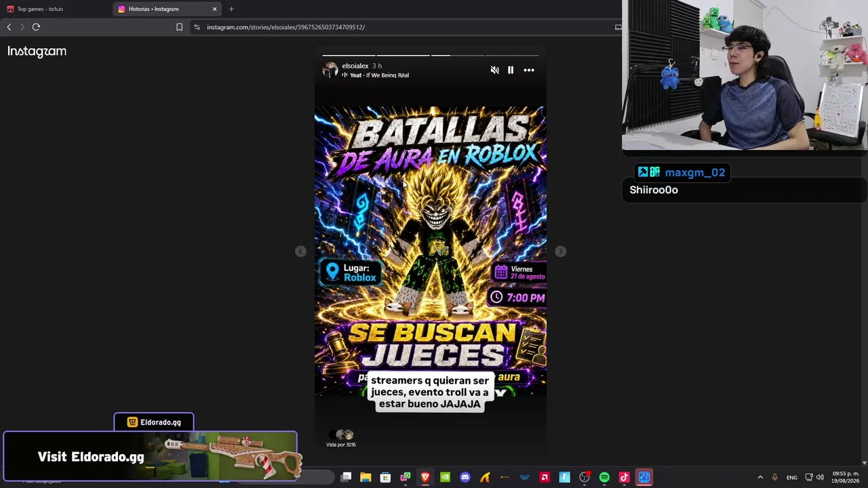Go to the next story
This screenshot has width=868, height=488.
pyautogui.click(x=560, y=251)
